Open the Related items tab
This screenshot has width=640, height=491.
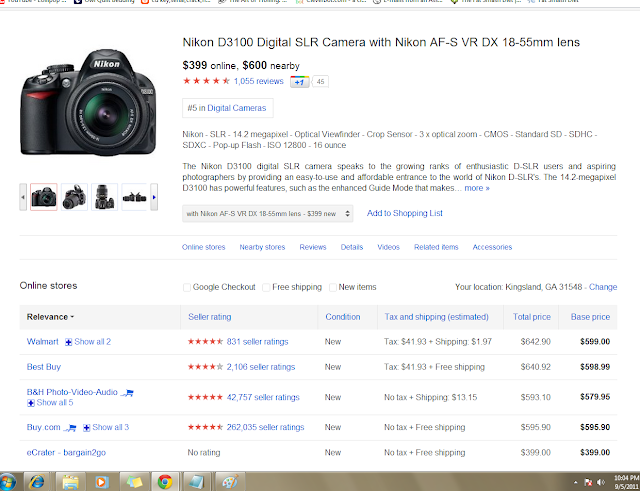(x=436, y=247)
